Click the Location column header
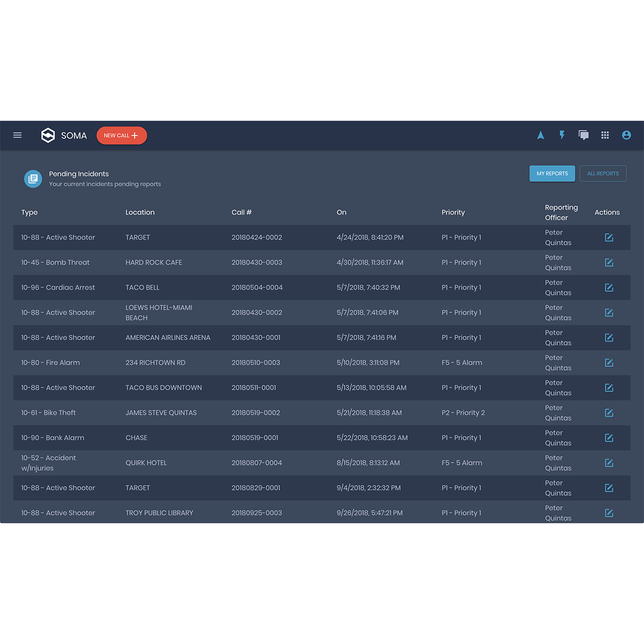Viewport: 644px width, 644px height. [x=140, y=213]
